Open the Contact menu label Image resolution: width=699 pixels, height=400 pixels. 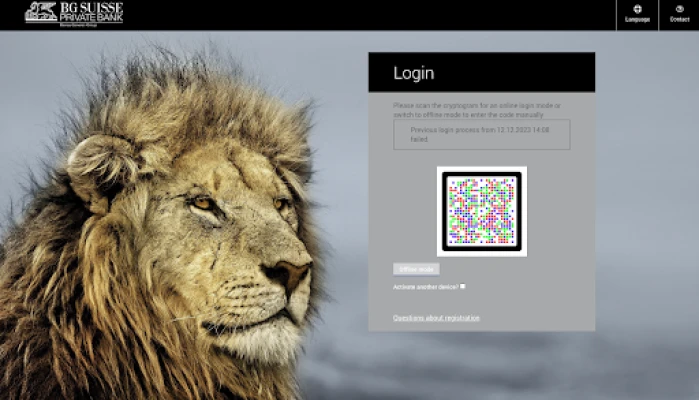click(x=679, y=20)
